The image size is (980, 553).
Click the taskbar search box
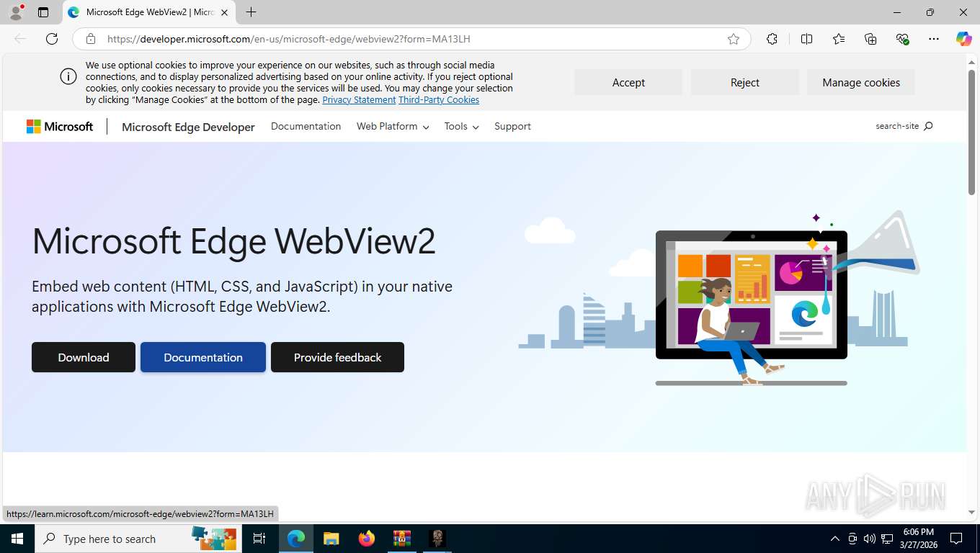(138, 539)
